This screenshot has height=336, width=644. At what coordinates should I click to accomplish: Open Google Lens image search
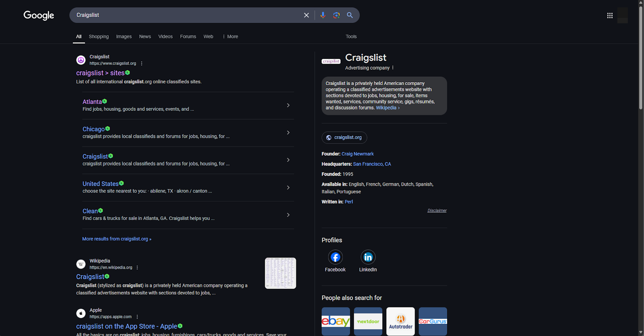pyautogui.click(x=336, y=15)
